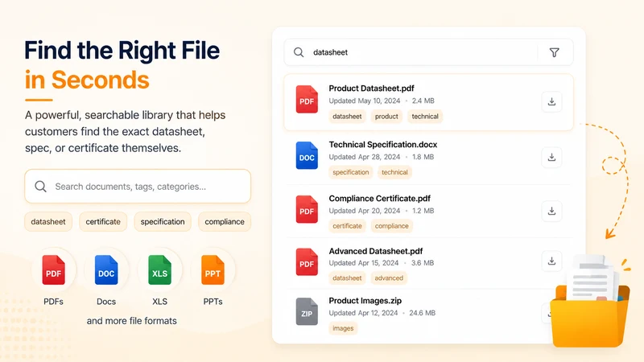The width and height of the screenshot is (644, 362).
Task: Click 'and more file formats' text
Action: 131,321
